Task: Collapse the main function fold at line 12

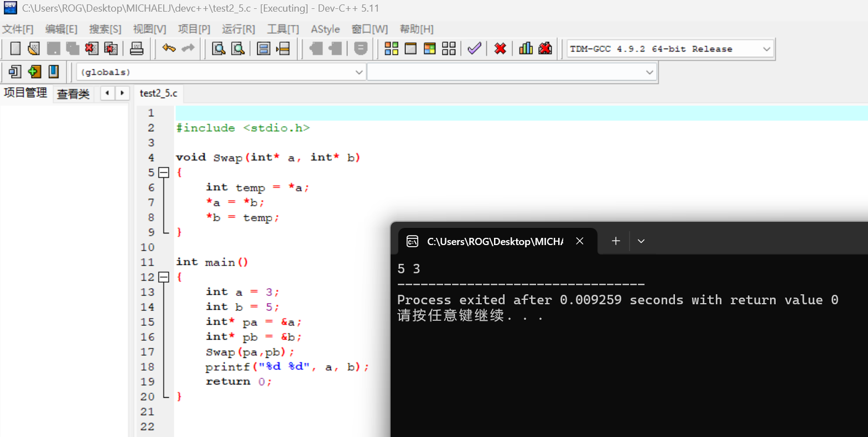Action: pos(164,277)
